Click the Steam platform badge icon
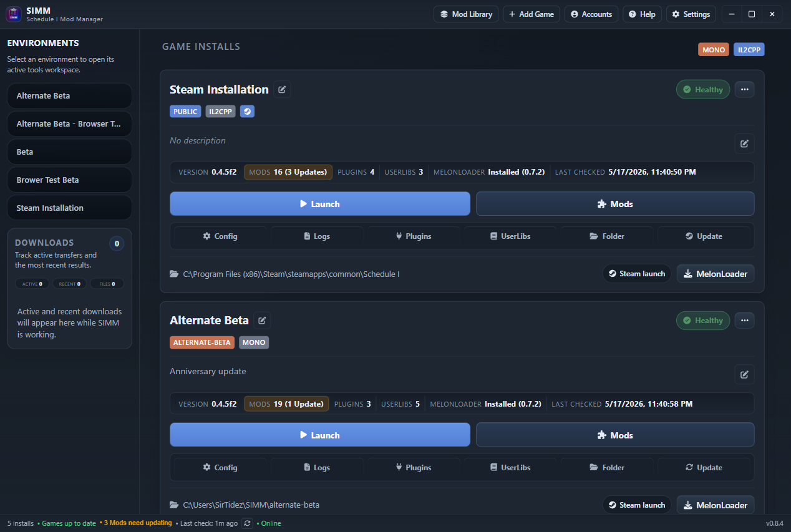Image resolution: width=791 pixels, height=532 pixels. (247, 112)
